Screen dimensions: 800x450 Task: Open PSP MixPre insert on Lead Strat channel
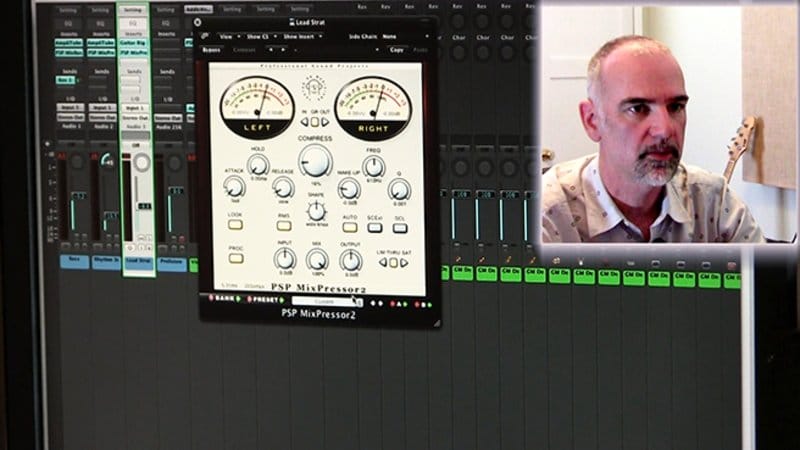click(134, 52)
